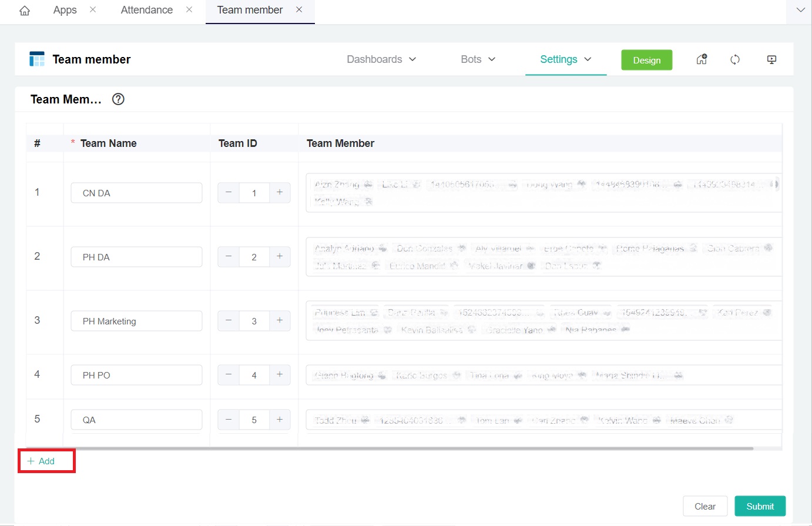This screenshot has height=526, width=812.
Task: Click the monitor display icon in header
Action: click(771, 59)
